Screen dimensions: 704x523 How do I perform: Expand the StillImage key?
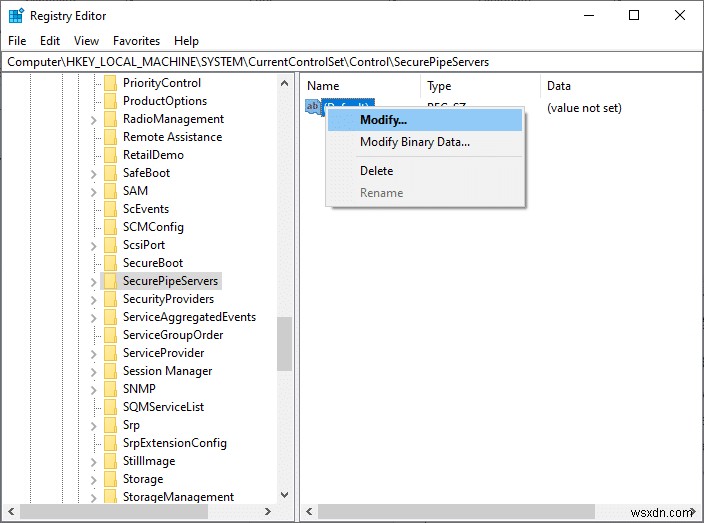(x=93, y=462)
